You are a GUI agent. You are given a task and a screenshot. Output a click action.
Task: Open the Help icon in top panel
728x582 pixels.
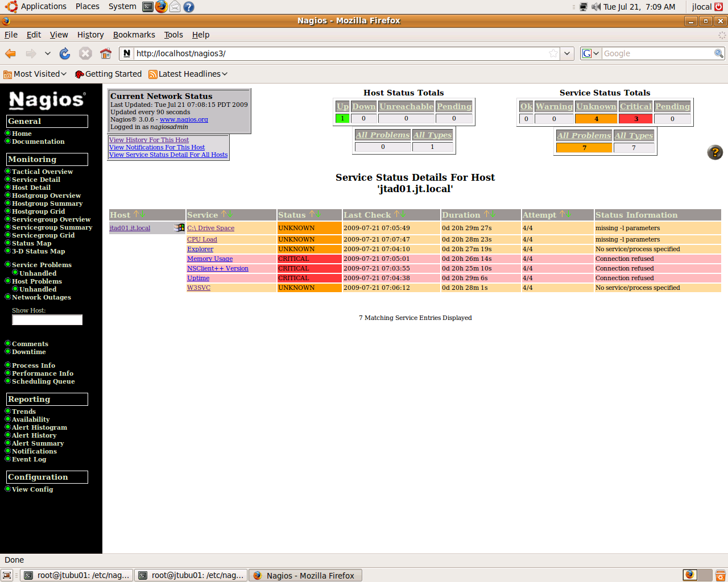(x=189, y=7)
